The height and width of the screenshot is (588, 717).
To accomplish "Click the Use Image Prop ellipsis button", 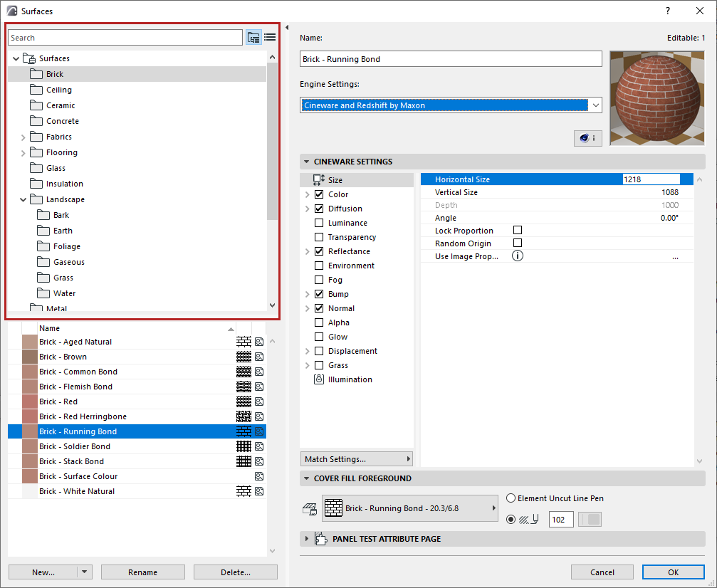I will [675, 256].
